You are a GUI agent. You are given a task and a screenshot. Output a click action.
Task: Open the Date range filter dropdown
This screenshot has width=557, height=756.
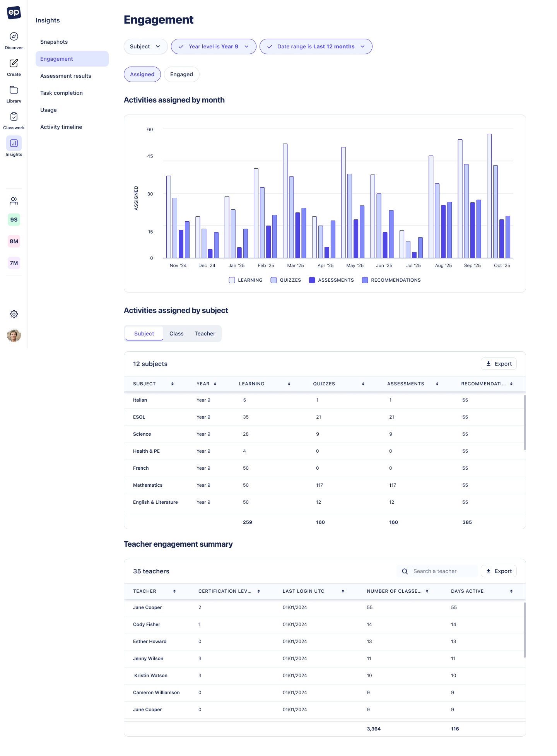(316, 46)
